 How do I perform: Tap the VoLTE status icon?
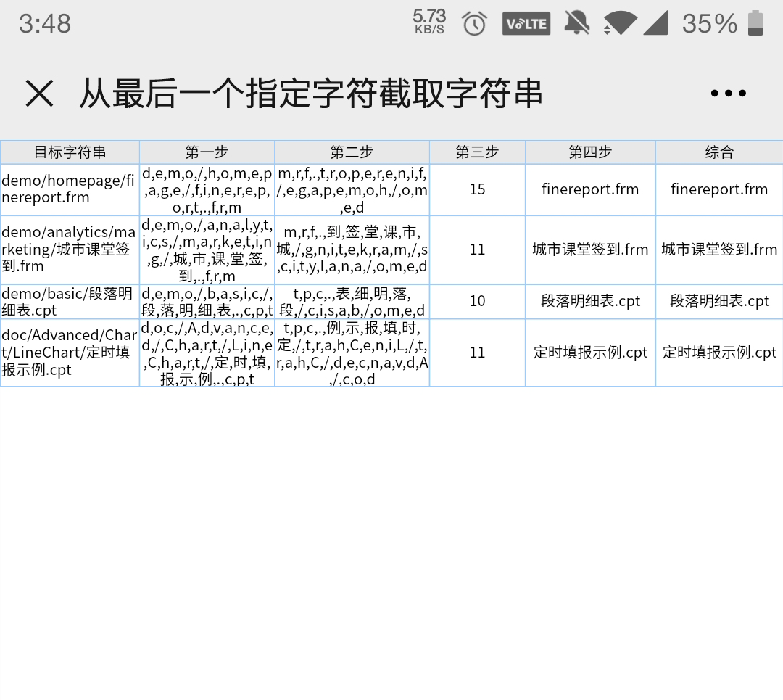pos(526,24)
